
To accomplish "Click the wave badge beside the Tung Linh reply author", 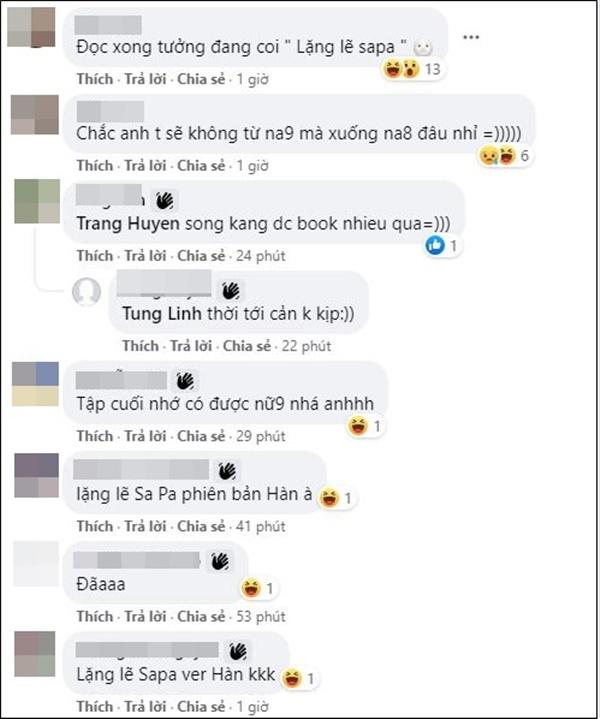I will [231, 291].
